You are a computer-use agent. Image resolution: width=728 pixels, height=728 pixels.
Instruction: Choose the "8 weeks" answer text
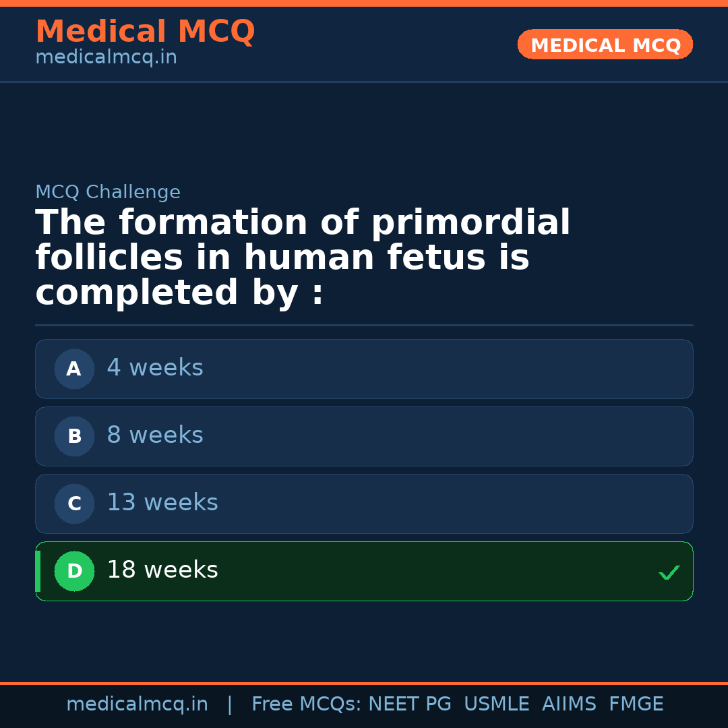click(x=155, y=435)
